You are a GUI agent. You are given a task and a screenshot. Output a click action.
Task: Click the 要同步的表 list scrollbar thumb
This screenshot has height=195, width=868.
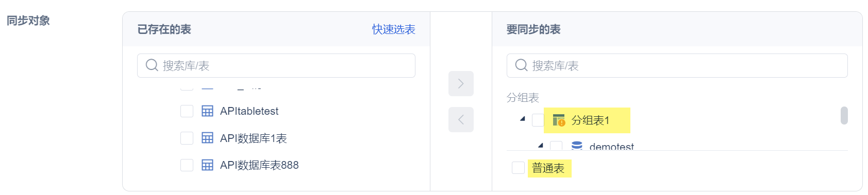pyautogui.click(x=844, y=115)
